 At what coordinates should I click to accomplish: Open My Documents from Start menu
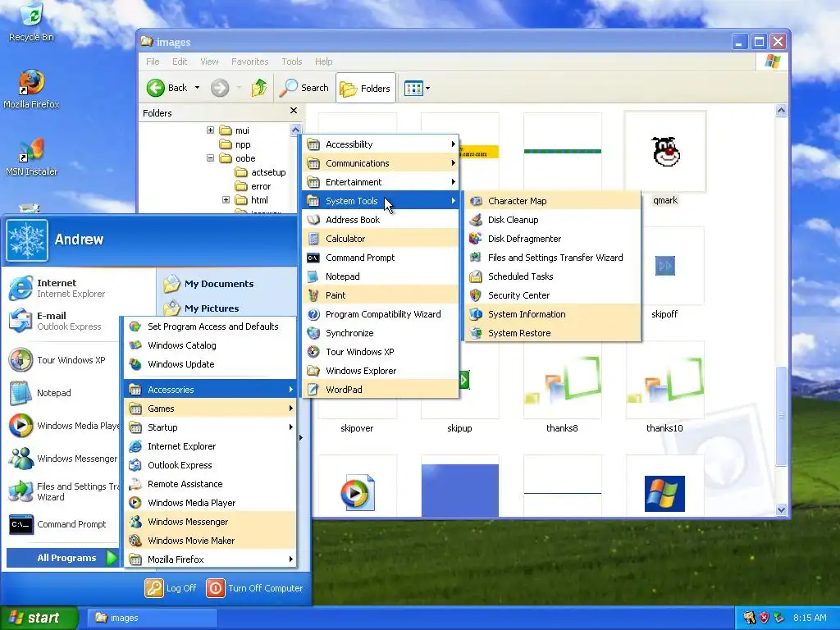pos(209,284)
